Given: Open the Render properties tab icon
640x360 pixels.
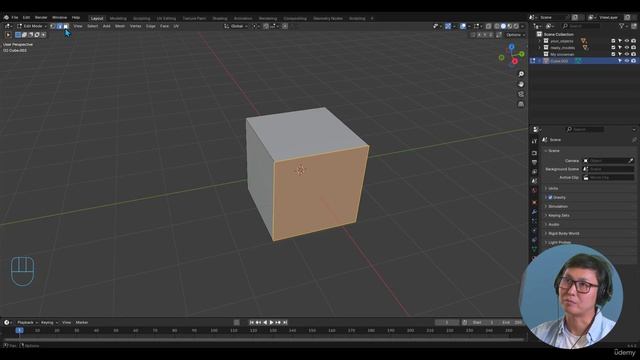Looking at the screenshot, I should (534, 153).
